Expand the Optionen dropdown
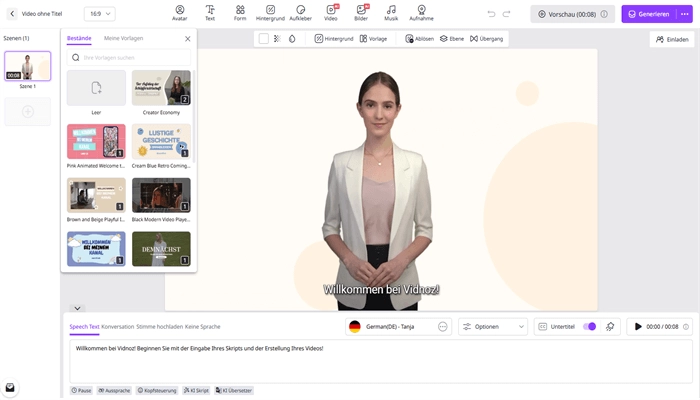Viewport: 700px width, 400px height. [x=493, y=327]
